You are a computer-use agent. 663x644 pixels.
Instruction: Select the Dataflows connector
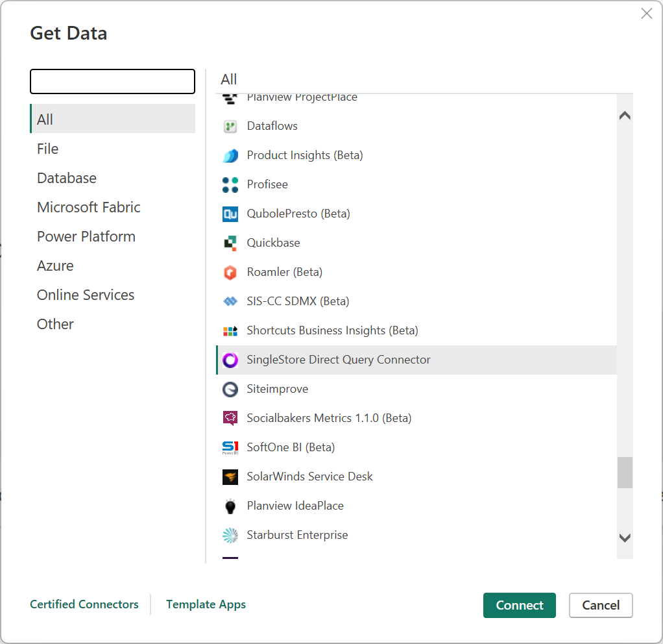pyautogui.click(x=272, y=126)
